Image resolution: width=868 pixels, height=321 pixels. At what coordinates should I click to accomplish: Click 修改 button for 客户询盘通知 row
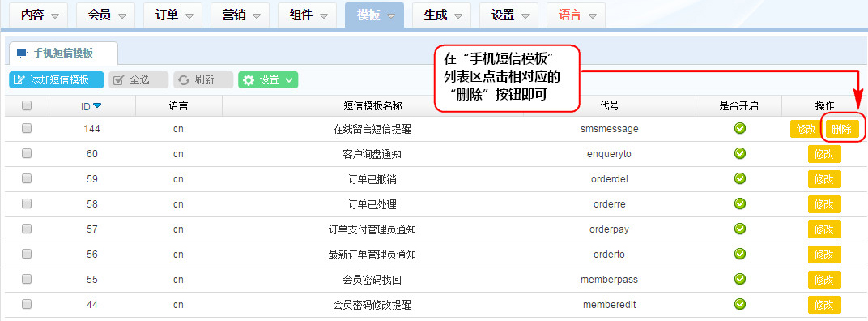pyautogui.click(x=824, y=154)
